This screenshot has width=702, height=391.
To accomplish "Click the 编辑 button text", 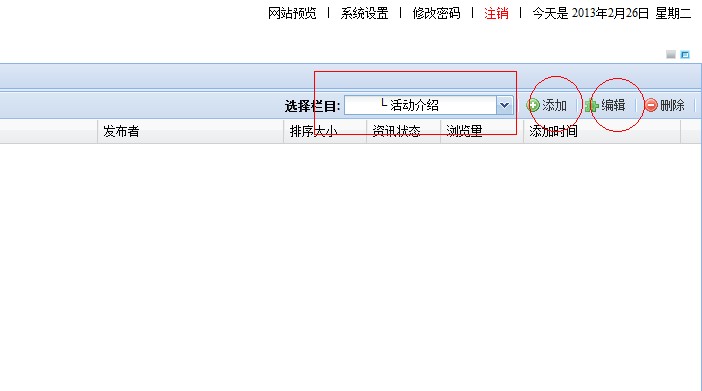I will (x=613, y=105).
